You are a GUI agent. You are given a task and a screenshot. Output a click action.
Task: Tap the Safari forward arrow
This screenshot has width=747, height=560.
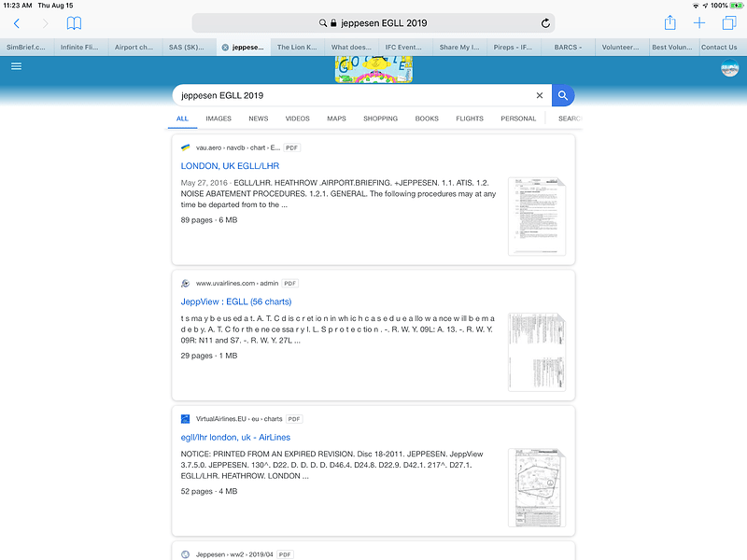pos(45,23)
